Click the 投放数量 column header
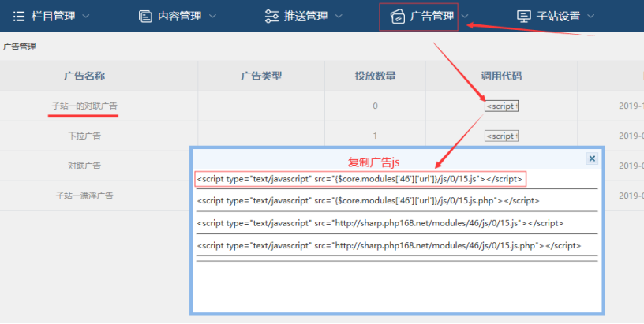 point(375,76)
